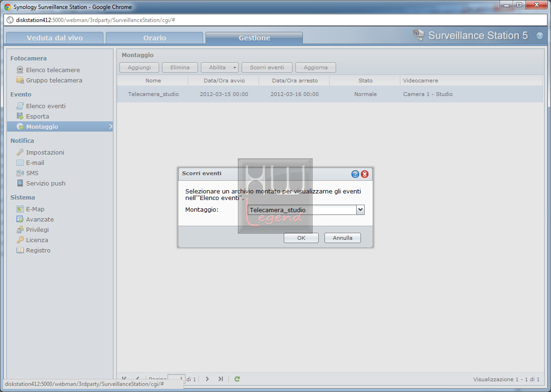The height and width of the screenshot is (392, 551).
Task: Open Elenco telecamere in sidebar
Action: click(x=53, y=70)
